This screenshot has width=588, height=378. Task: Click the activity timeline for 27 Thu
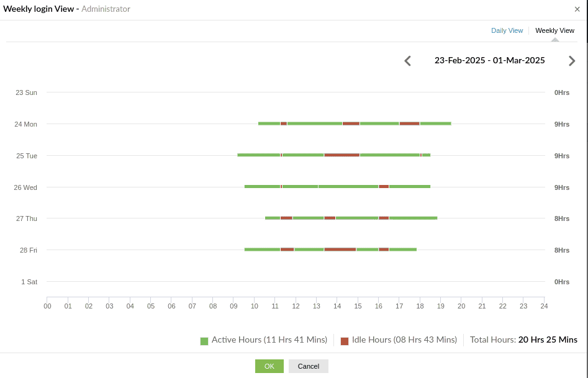[x=351, y=218]
